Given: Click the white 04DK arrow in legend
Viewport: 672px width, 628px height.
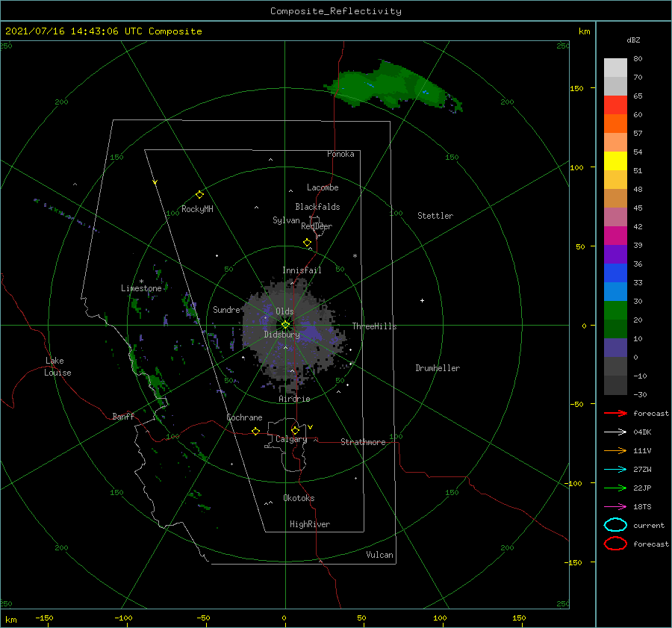Looking at the screenshot, I should point(615,432).
